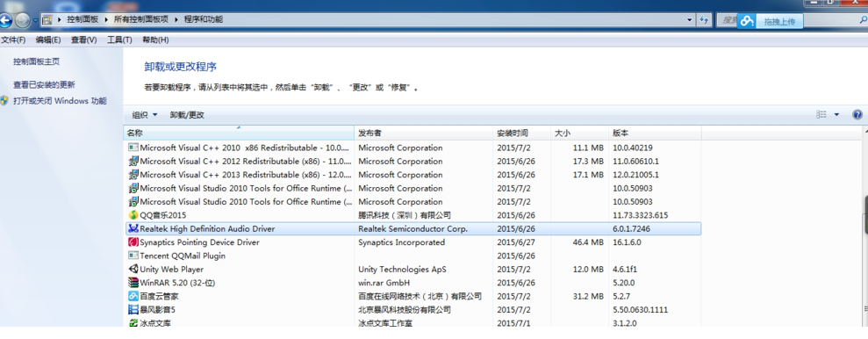Go back with the Back arrow button
Screen dimensions: 868x339
pyautogui.click(x=5, y=21)
